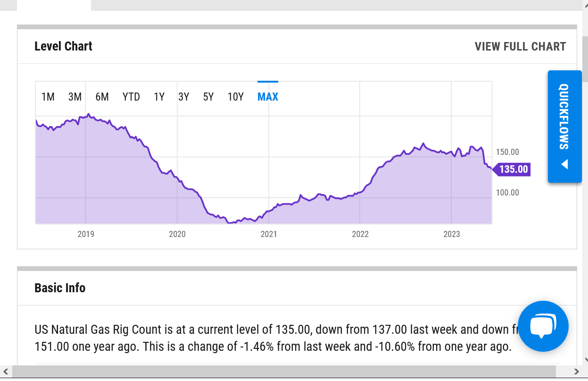This screenshot has width=588, height=381.
Task: Choose the YTD range option
Action: point(131,97)
